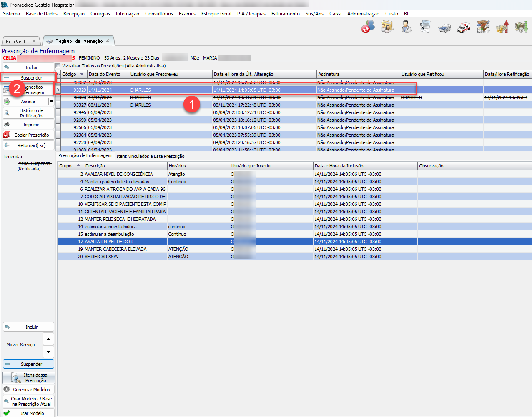The width and height of the screenshot is (532, 417).
Task: Click the user refresh icon in toolbar
Action: click(368, 27)
